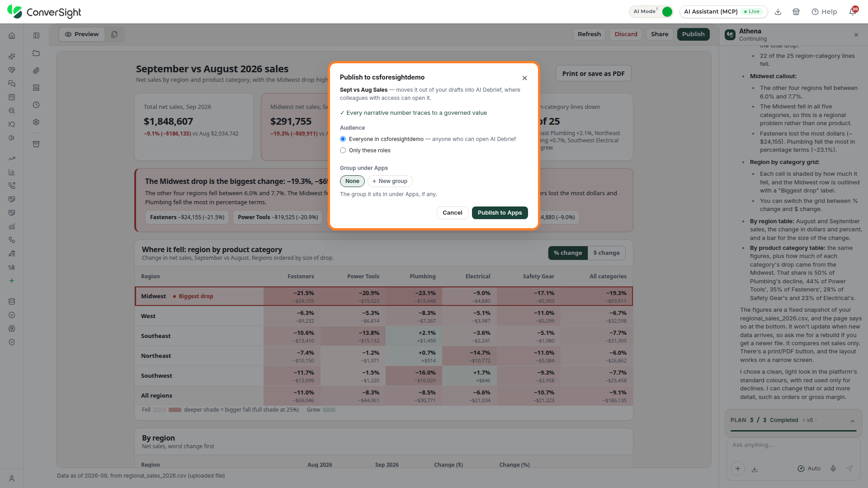Open the user profile icon at bottom left
Screen dimensions: 868x488
pos(12,479)
